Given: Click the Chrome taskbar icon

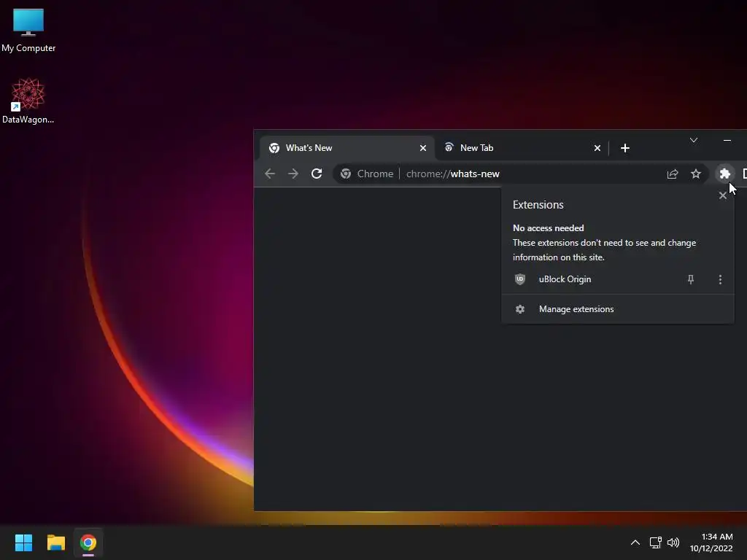Looking at the screenshot, I should pyautogui.click(x=88, y=542).
